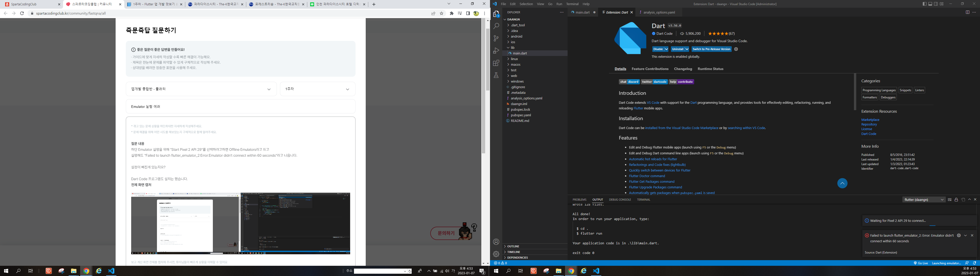
Task: Bookmark this page with the star icon
Action: [x=442, y=13]
